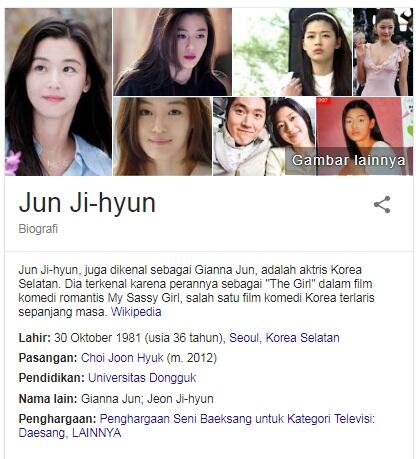
Task: Click the biography description paragraph
Action: (197, 291)
